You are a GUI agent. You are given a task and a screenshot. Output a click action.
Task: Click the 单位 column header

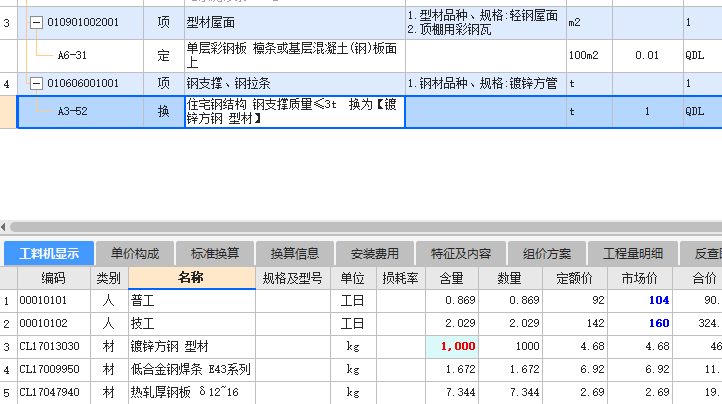click(x=353, y=278)
